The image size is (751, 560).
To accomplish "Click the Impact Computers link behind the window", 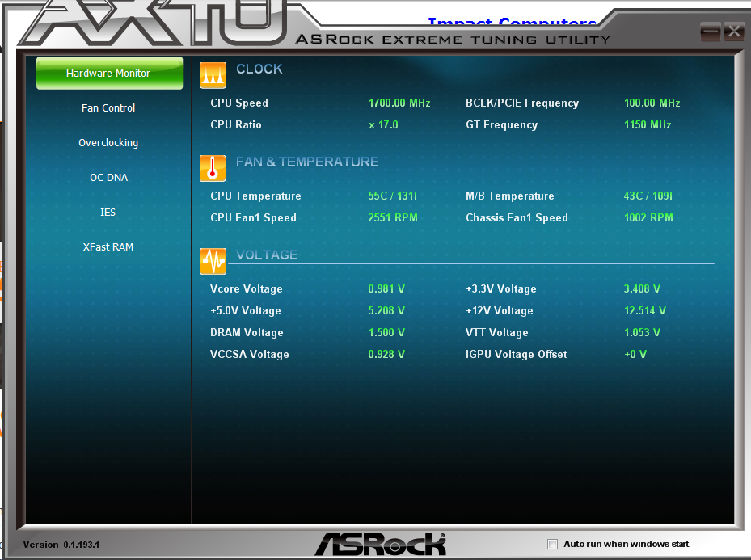I will pyautogui.click(x=512, y=22).
